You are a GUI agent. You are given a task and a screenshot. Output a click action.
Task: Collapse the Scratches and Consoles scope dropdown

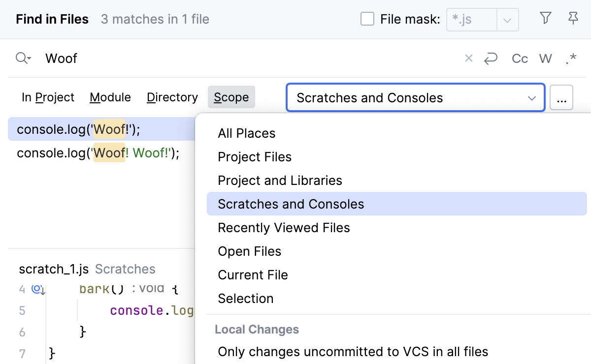pos(531,98)
